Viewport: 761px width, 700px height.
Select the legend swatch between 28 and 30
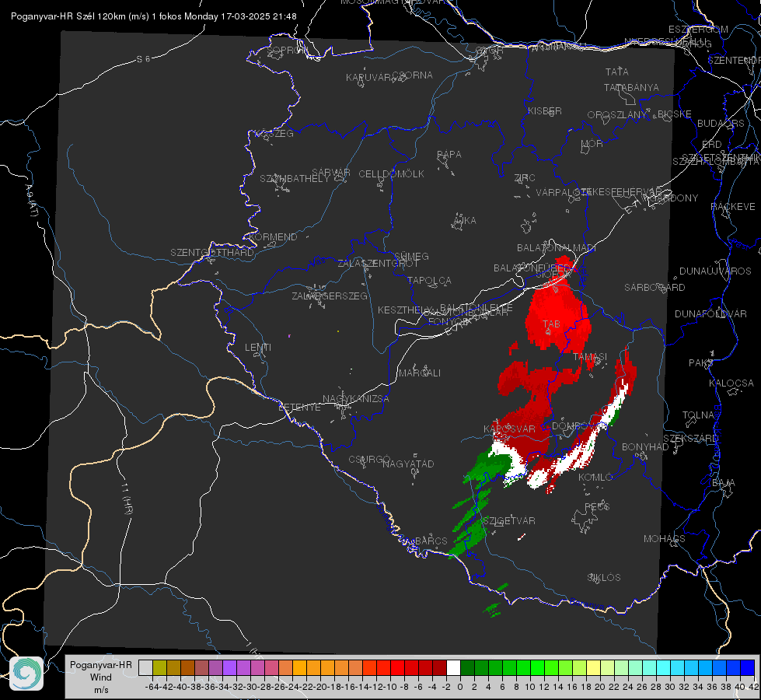coord(664,667)
